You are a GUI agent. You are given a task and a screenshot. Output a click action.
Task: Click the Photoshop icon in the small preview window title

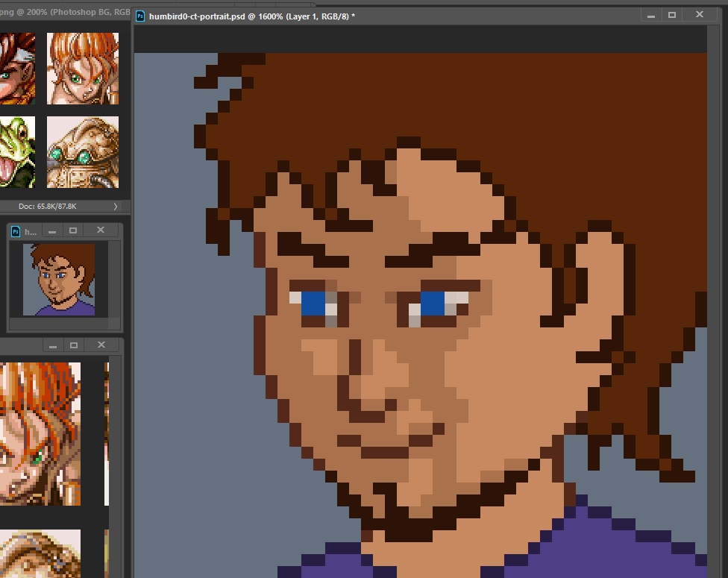[x=17, y=231]
